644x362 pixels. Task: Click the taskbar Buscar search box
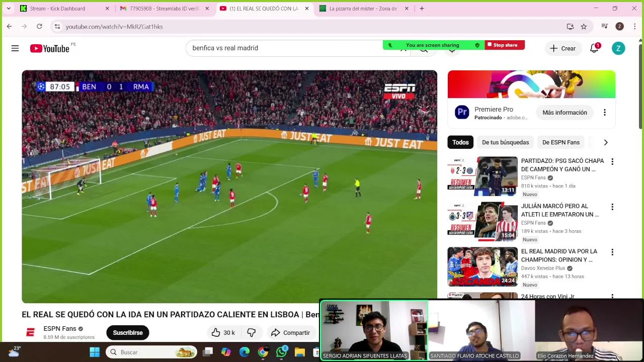pyautogui.click(x=151, y=352)
